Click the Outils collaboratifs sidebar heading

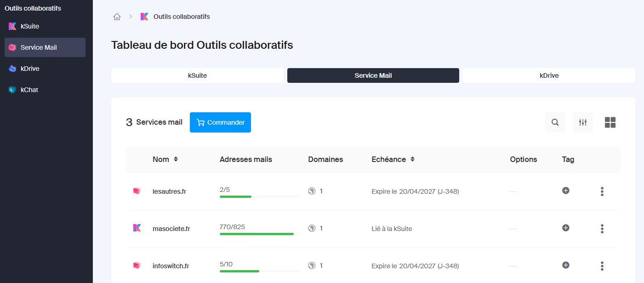[x=33, y=8]
